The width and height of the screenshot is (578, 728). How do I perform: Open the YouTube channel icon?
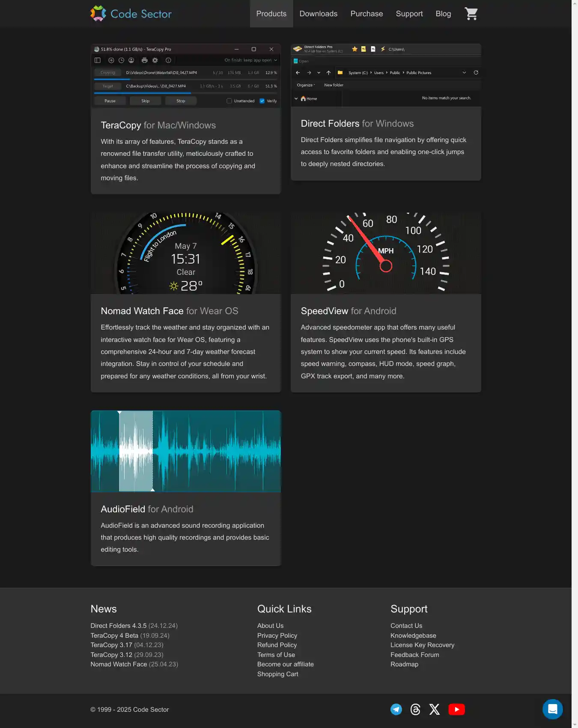point(456,709)
